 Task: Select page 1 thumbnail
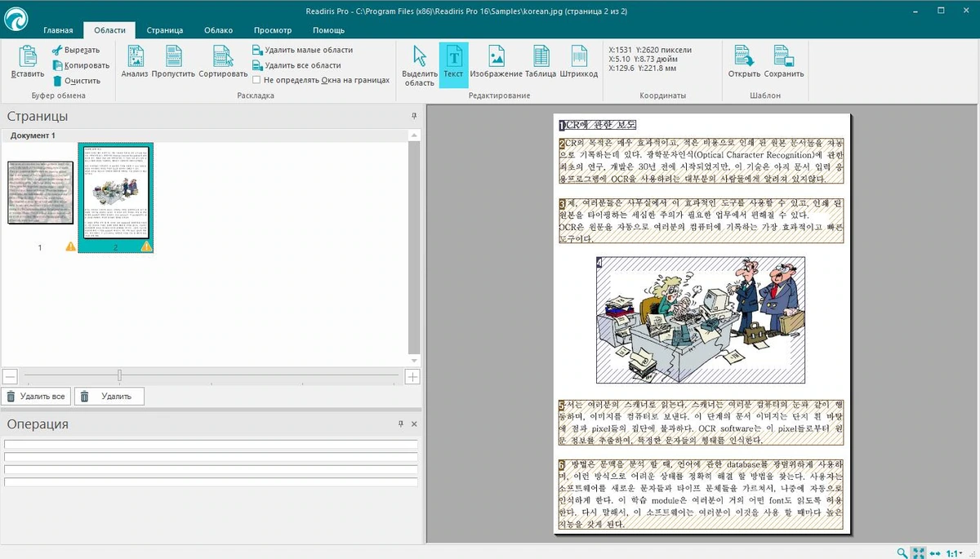[x=40, y=193]
